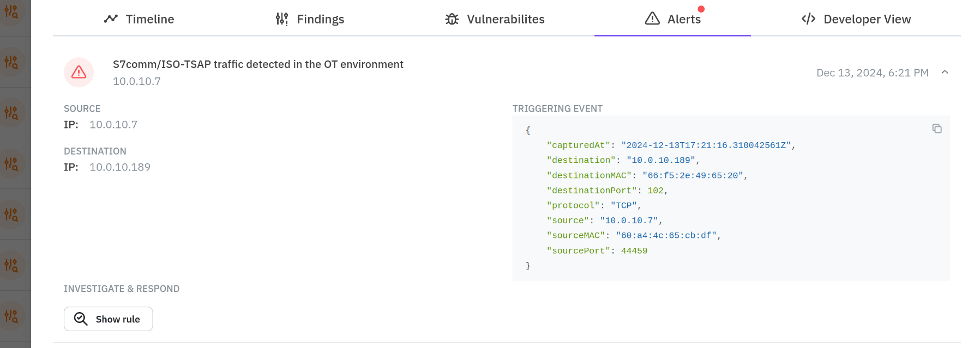This screenshot has width=980, height=348.
Task: Click the Investigate & Respond heading
Action: click(122, 289)
